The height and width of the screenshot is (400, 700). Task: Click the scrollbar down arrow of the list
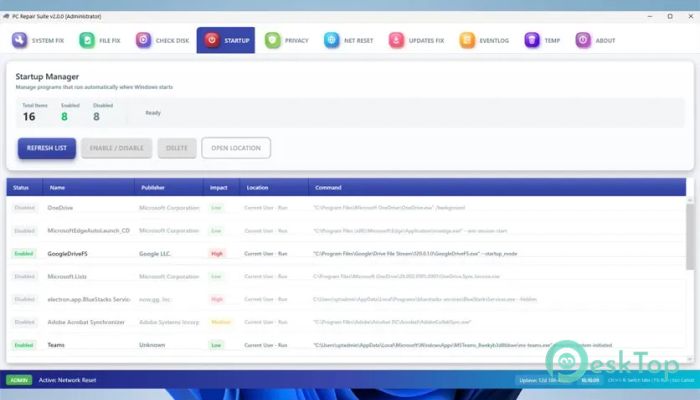coord(690,359)
